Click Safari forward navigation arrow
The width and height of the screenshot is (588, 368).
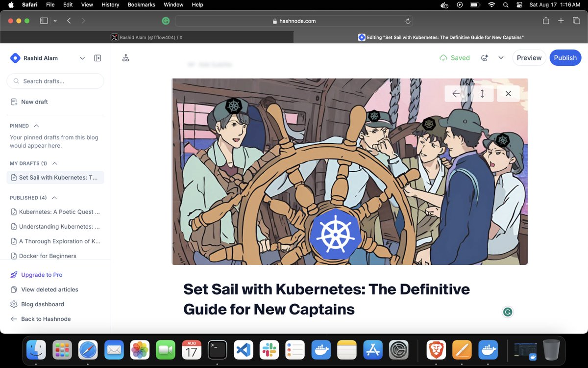pyautogui.click(x=83, y=21)
